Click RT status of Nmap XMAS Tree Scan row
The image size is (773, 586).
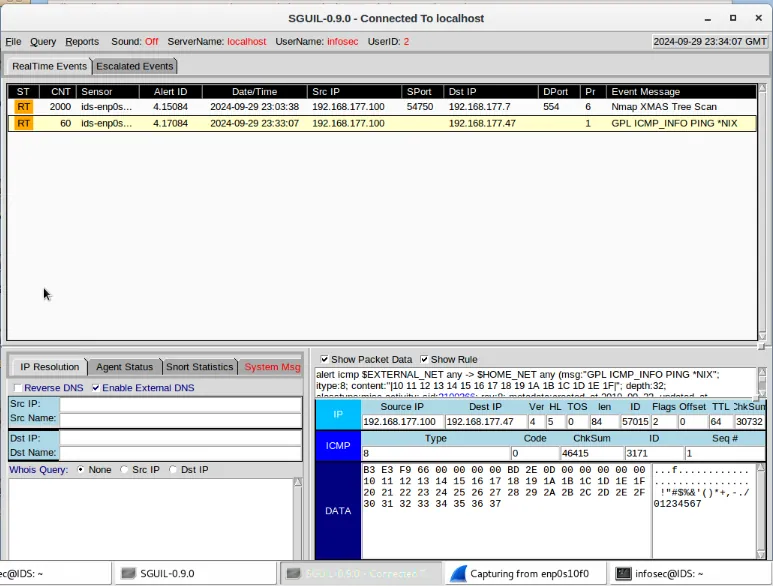[x=23, y=106]
